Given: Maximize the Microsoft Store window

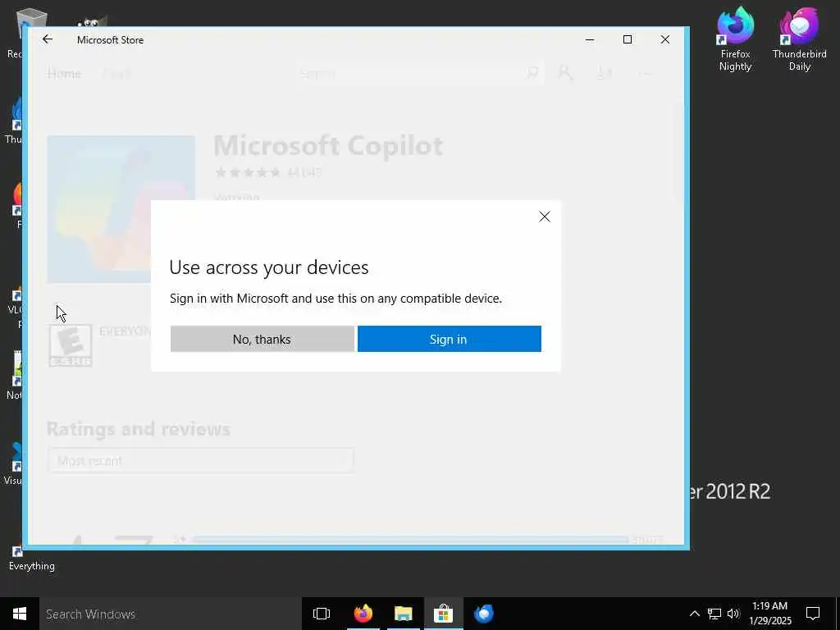Looking at the screenshot, I should coord(628,39).
